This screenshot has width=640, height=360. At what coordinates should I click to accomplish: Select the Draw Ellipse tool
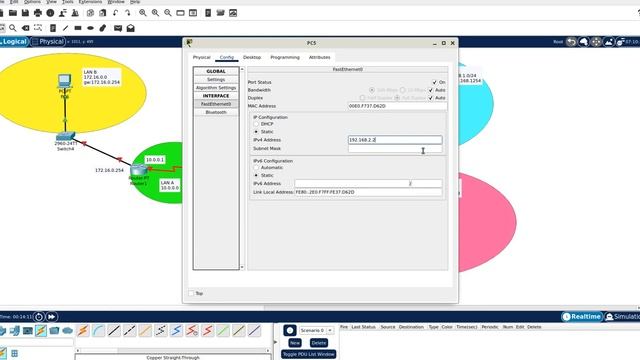coord(90,28)
